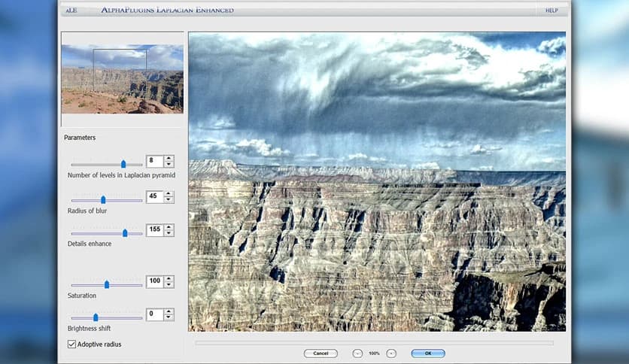
Task: Click the Cancel button
Action: 321,353
